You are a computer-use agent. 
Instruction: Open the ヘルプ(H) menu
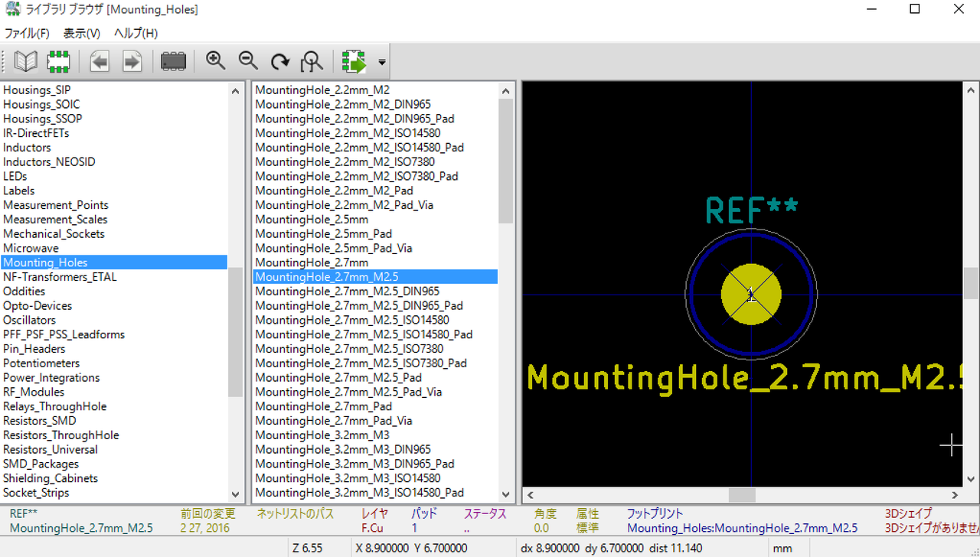tap(136, 33)
